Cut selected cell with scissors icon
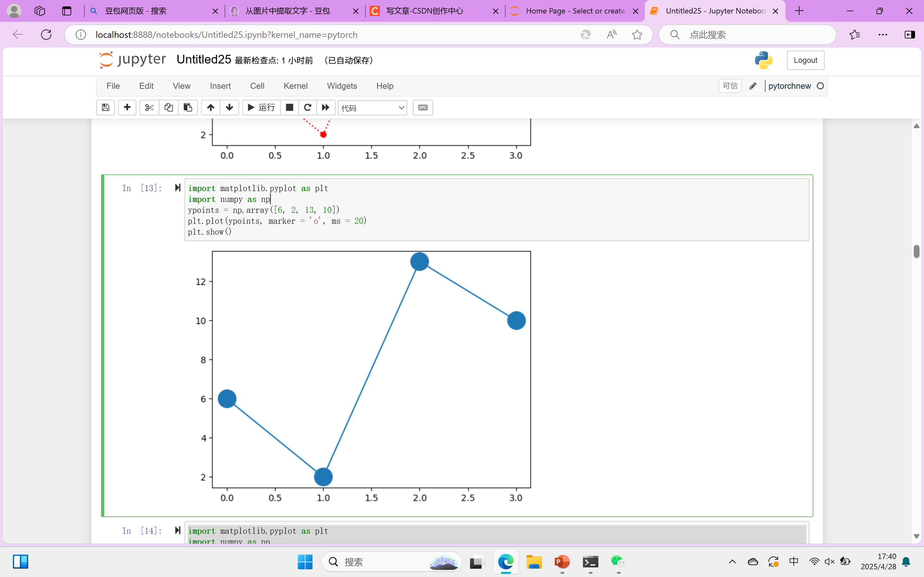924x577 pixels. pos(149,108)
